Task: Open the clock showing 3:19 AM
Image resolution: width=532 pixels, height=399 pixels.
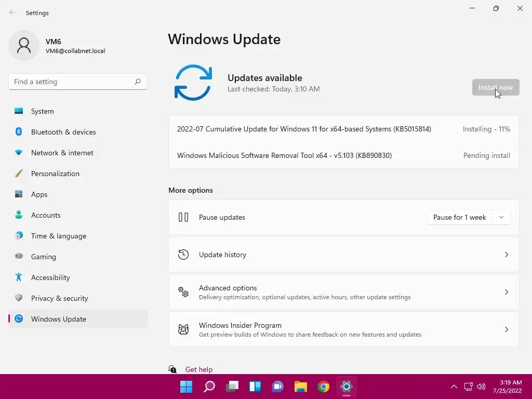Action: tap(508, 387)
